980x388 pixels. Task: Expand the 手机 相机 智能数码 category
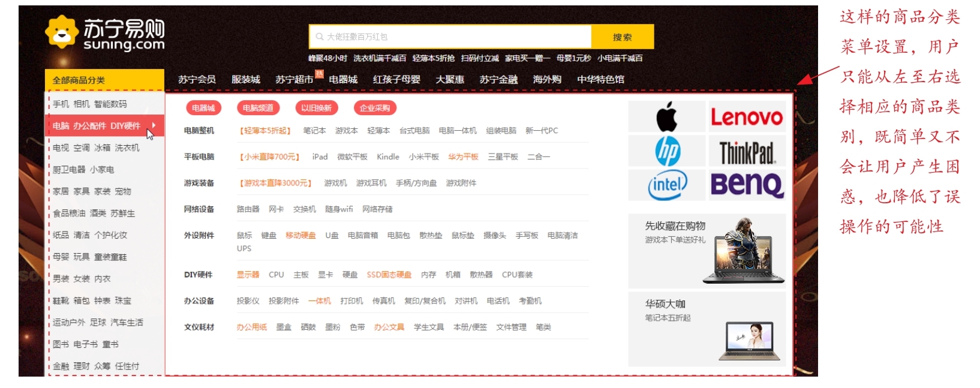(90, 104)
